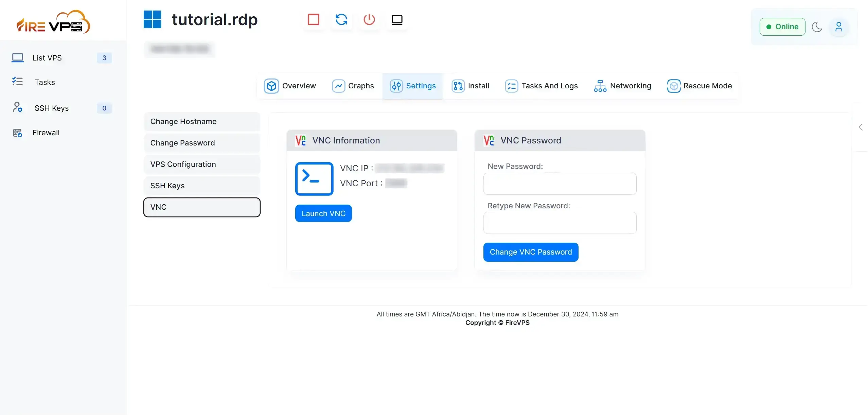Select Change Hostname in settings menu
Viewport: 868px width, 415px height.
coord(202,121)
